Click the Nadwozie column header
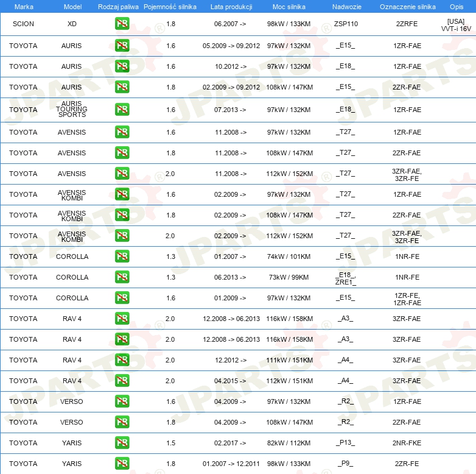This screenshot has height=474, width=476. pos(347,7)
